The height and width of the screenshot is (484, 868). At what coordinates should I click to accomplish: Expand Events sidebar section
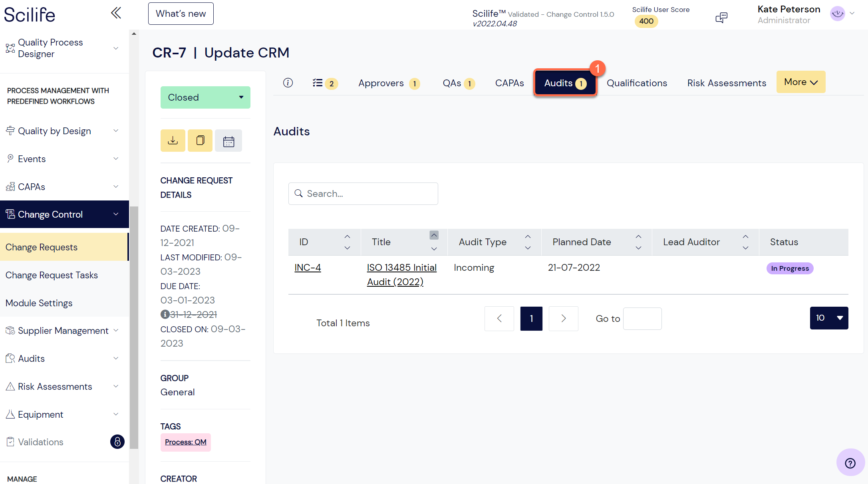point(116,159)
